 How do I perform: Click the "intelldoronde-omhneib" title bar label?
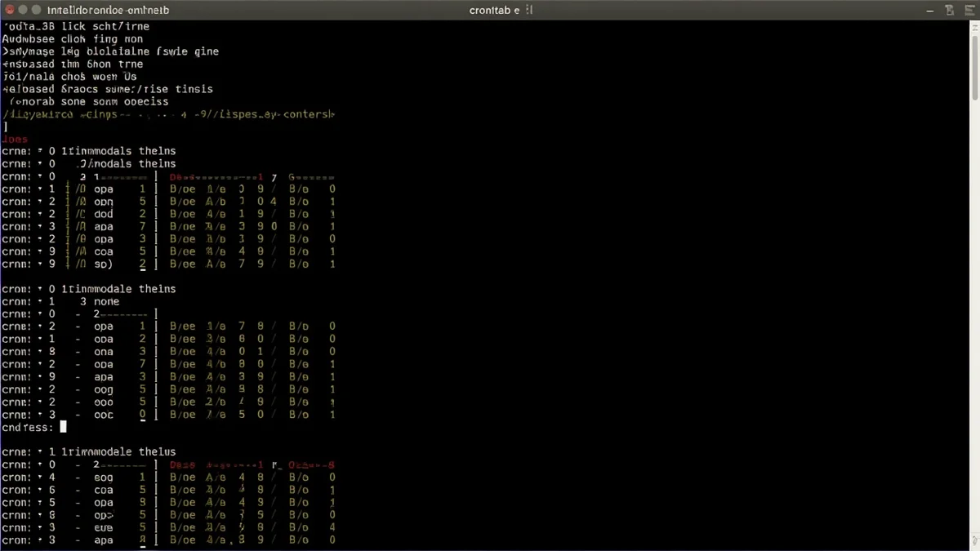[x=108, y=11]
